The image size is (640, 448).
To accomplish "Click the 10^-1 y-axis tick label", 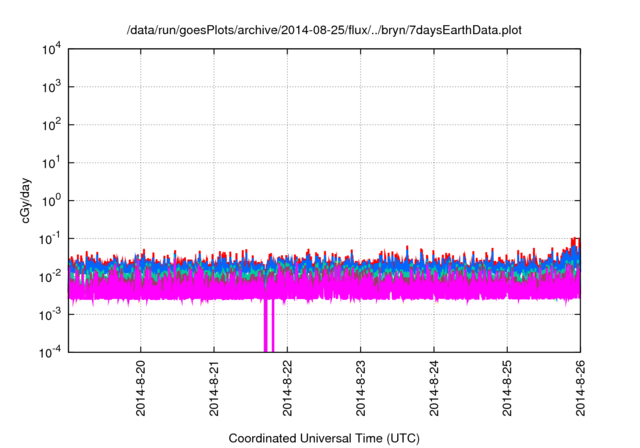I will tap(50, 239).
